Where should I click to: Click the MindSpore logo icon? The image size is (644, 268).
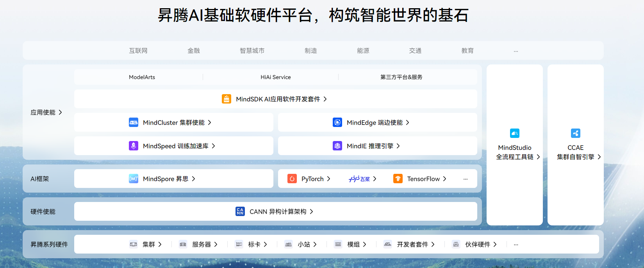click(x=134, y=179)
